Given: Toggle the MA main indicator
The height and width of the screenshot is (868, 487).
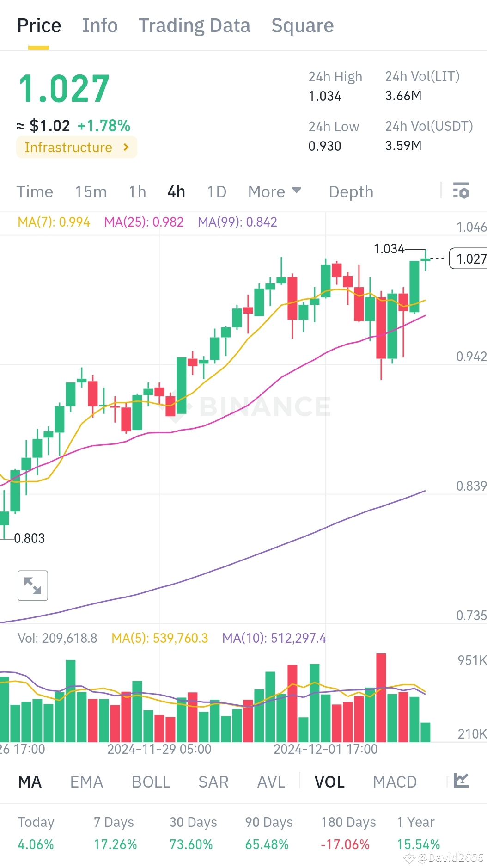Looking at the screenshot, I should tap(30, 782).
